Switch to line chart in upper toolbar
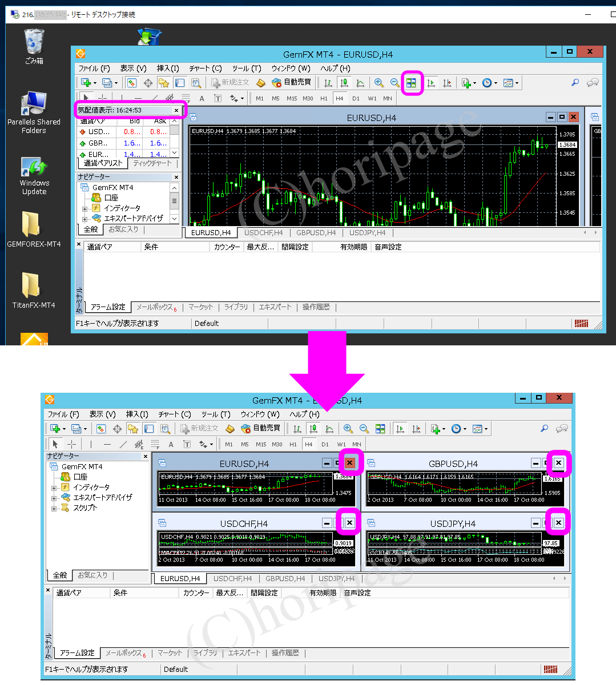Image resolution: width=616 pixels, height=685 pixels. coord(360,83)
